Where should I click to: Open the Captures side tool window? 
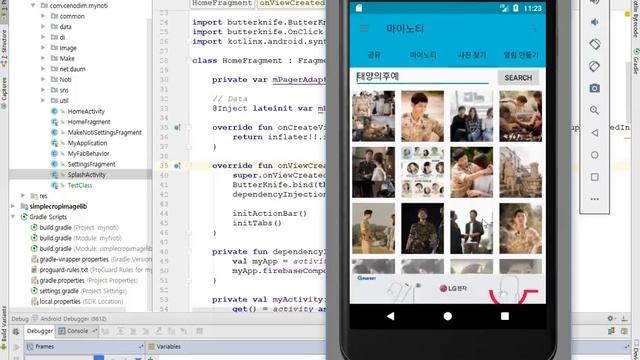pyautogui.click(x=4, y=93)
